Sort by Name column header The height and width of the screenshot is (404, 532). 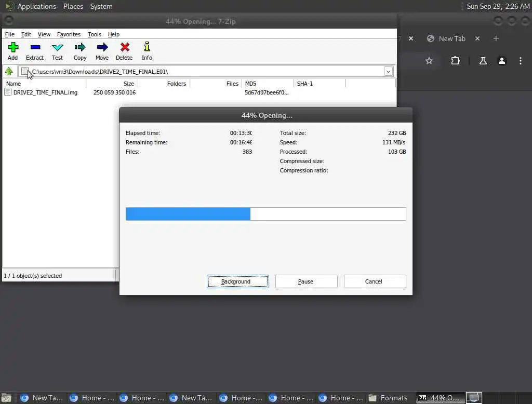click(45, 84)
